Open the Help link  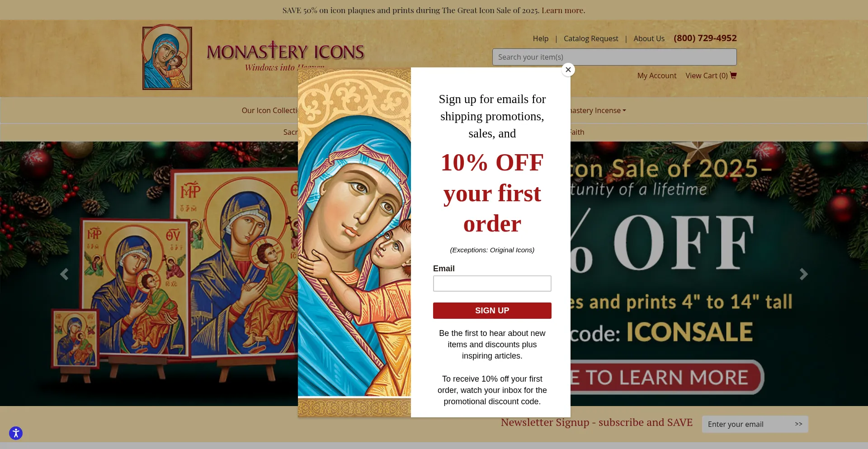pyautogui.click(x=540, y=38)
